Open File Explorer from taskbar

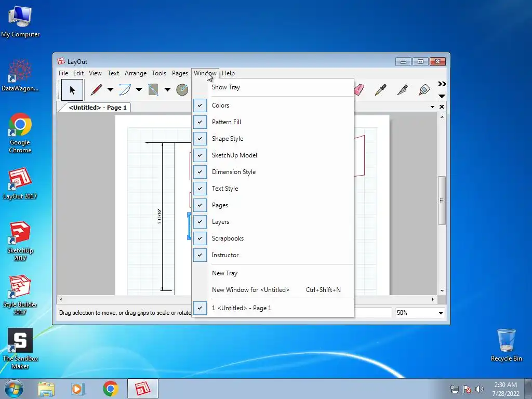tap(46, 389)
